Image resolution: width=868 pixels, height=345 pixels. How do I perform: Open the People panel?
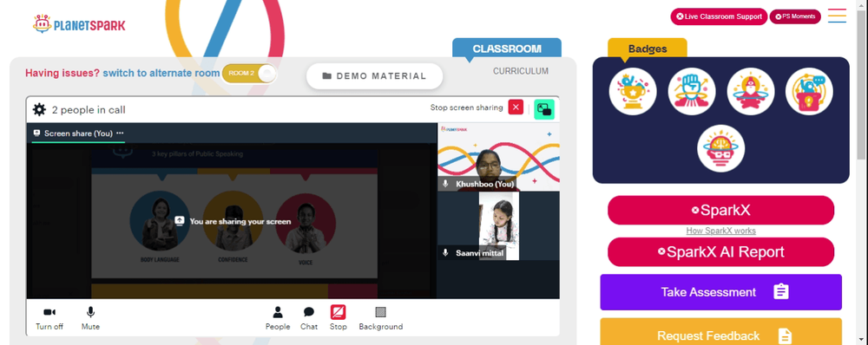pos(278,318)
